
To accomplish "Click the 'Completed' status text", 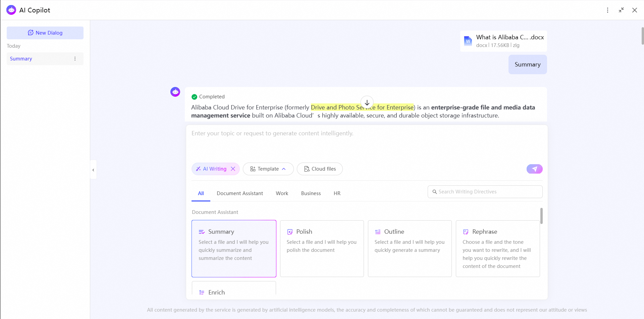I will [212, 97].
